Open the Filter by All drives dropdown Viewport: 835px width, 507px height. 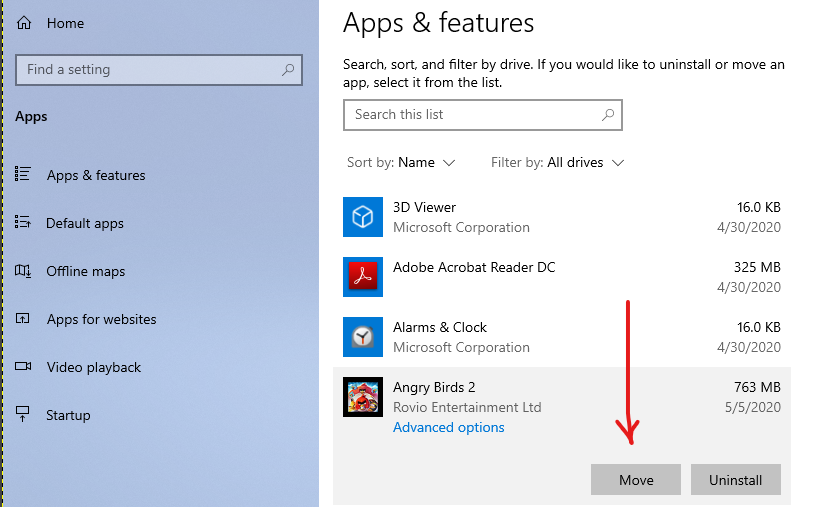[x=557, y=162]
